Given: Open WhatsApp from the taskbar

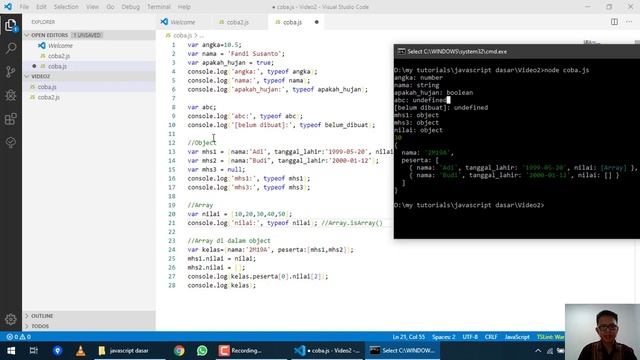Looking at the screenshot, I should [202, 351].
